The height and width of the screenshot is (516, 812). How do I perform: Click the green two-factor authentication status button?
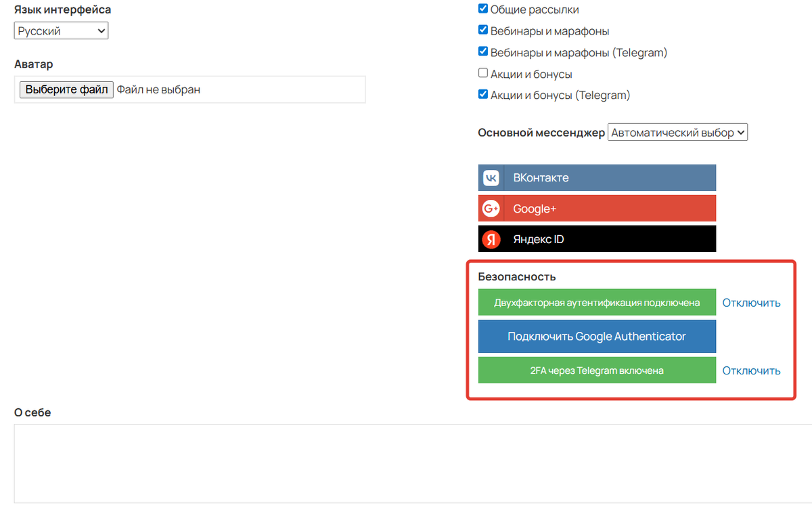click(597, 303)
